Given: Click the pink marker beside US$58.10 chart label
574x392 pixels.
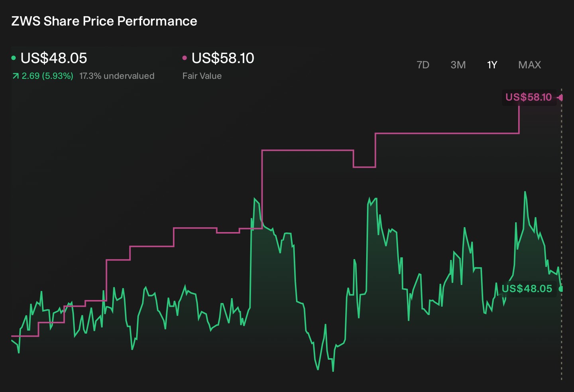Looking at the screenshot, I should coord(560,97).
